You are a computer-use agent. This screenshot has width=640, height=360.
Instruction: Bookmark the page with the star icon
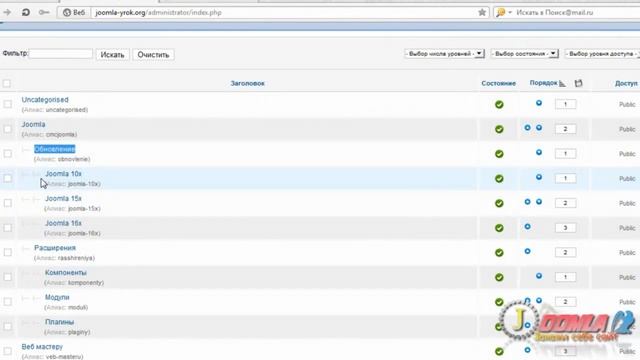[482, 12]
